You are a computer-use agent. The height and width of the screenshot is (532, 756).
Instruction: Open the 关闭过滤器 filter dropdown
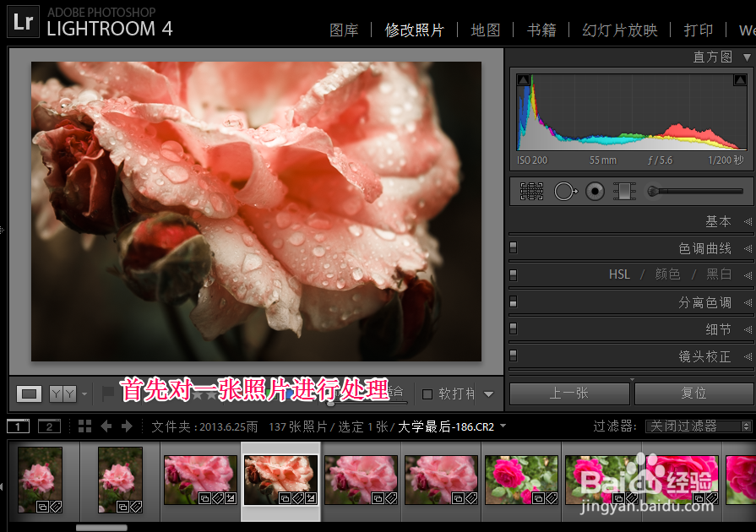point(697,426)
